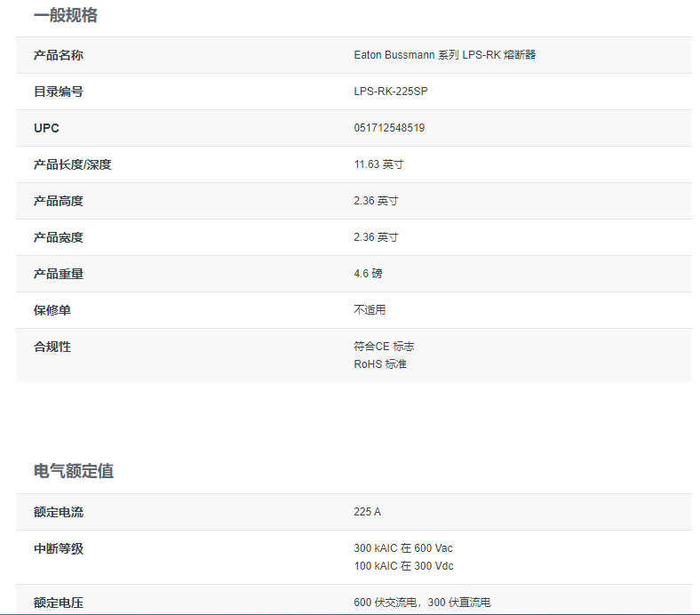Select the 产品重量 label

59,274
